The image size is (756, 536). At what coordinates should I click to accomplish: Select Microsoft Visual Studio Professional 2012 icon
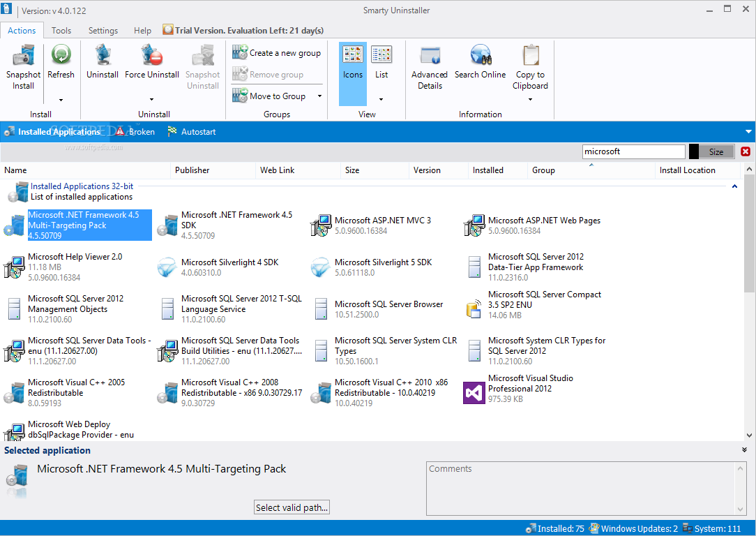(x=474, y=393)
